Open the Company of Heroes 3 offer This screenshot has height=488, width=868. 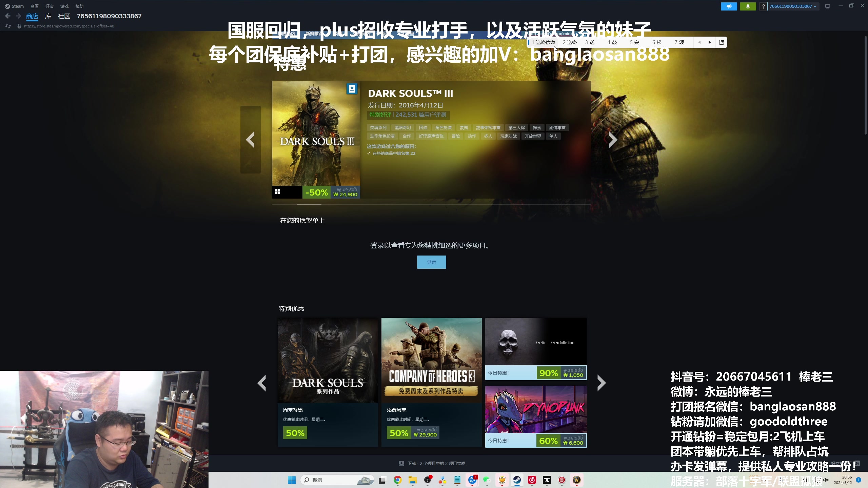pos(431,360)
